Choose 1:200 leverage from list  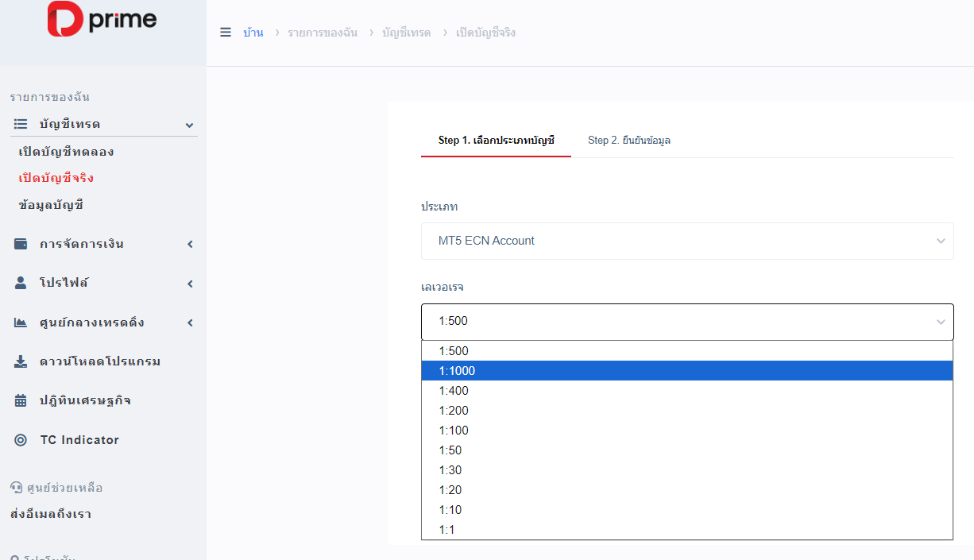(686, 411)
